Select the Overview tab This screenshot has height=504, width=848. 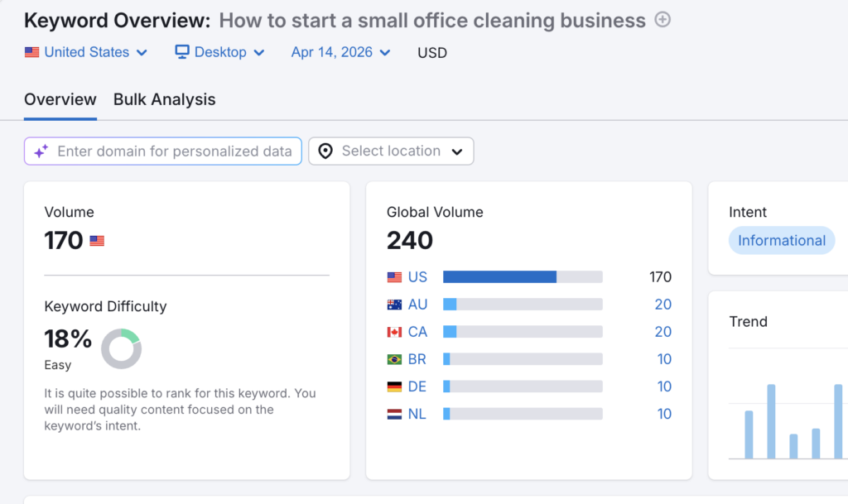tap(60, 99)
